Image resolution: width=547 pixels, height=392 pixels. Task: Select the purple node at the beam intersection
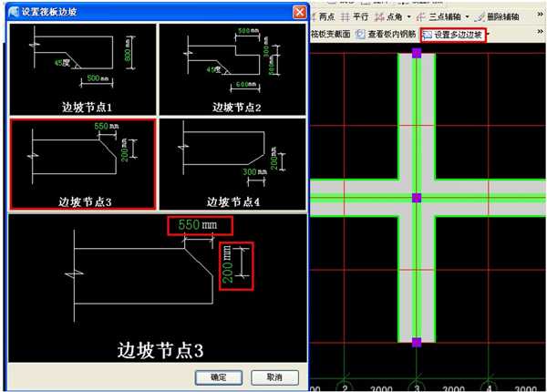point(417,198)
